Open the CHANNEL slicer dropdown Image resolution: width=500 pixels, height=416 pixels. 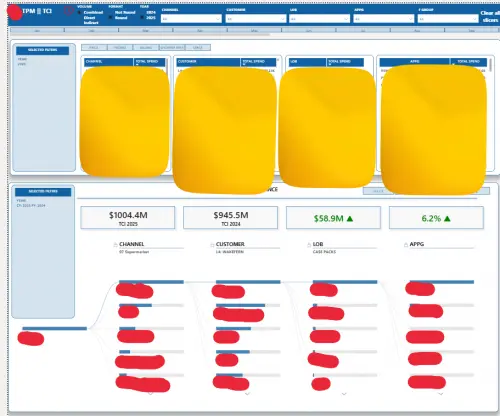point(191,19)
